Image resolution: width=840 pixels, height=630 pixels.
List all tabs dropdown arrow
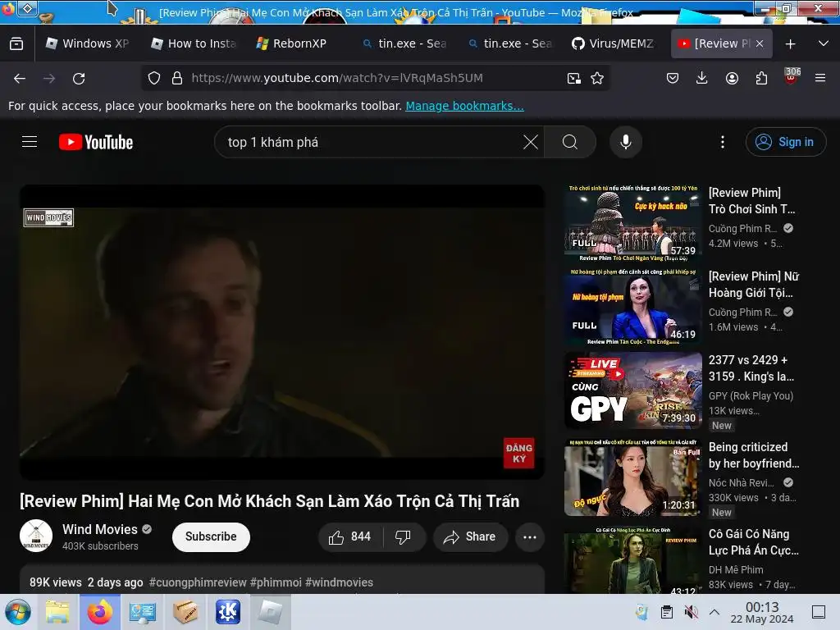point(824,43)
